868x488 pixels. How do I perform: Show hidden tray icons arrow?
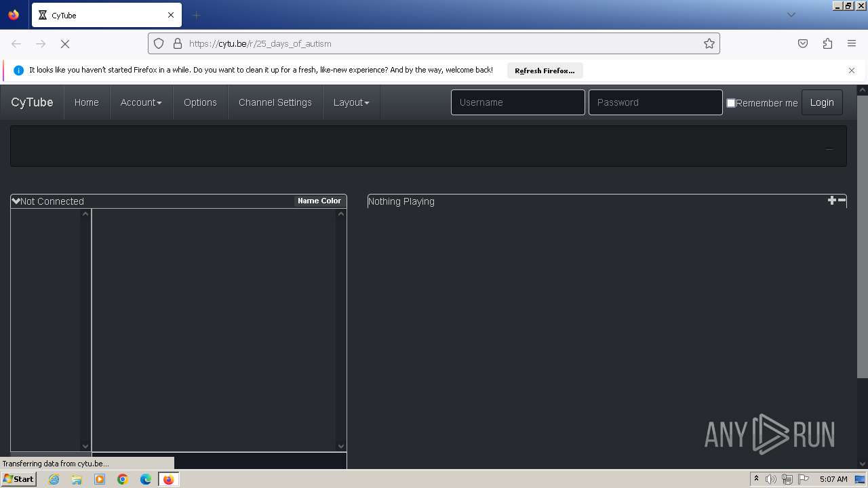756,479
